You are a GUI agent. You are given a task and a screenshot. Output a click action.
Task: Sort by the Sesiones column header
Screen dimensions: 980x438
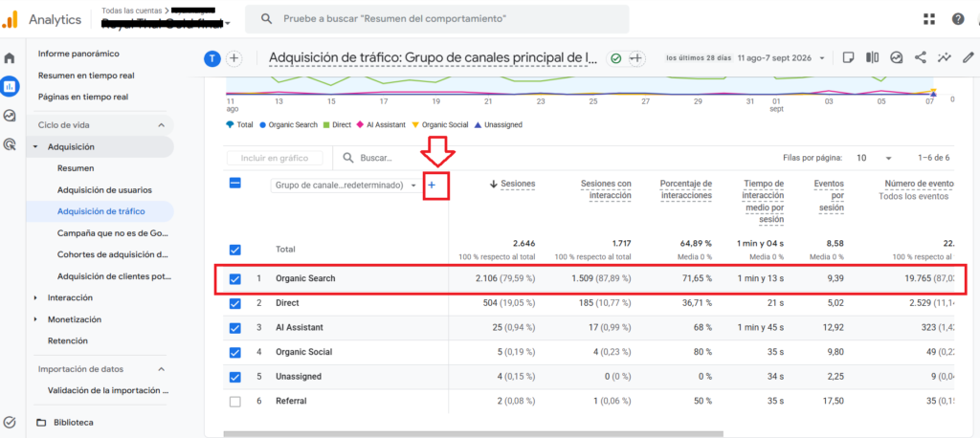click(518, 184)
